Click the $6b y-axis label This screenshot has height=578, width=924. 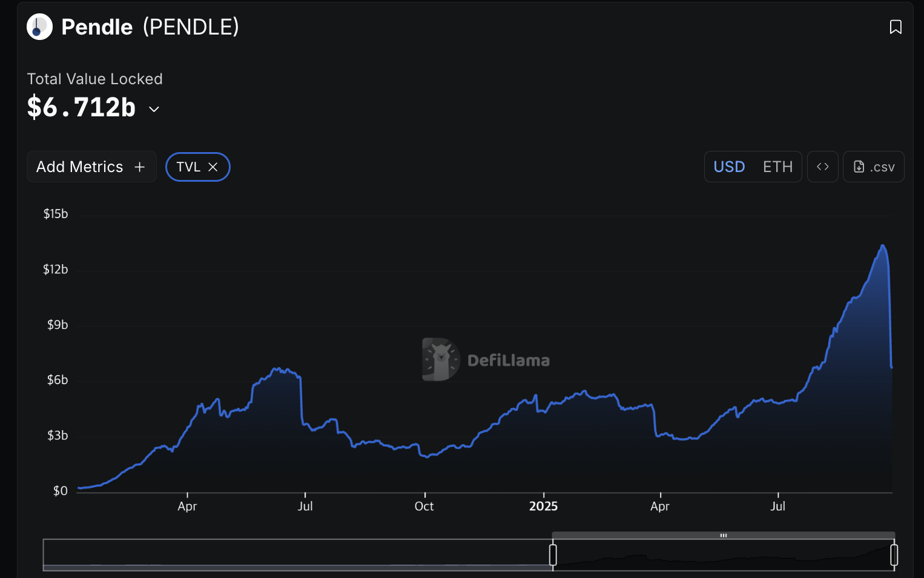(x=58, y=380)
